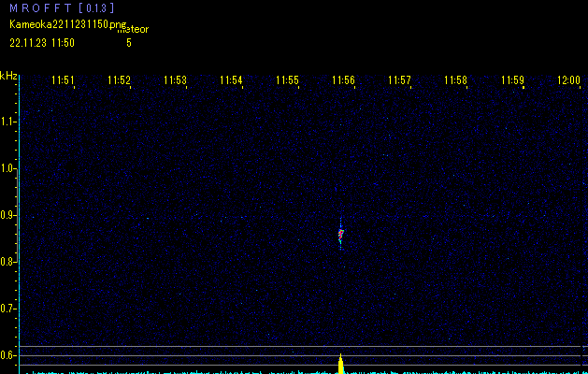Image resolution: width=588 pixels, height=374 pixels.
Task: Click the meteor count label
Action: [133, 30]
